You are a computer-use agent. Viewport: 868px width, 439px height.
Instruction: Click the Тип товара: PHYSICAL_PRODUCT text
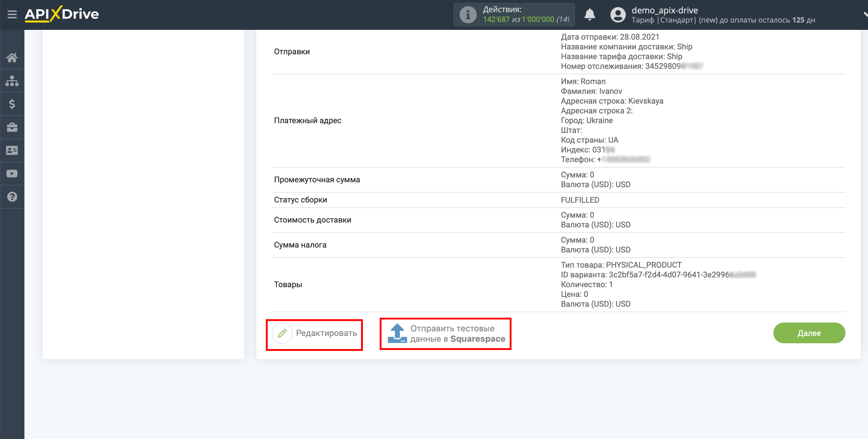coord(621,265)
